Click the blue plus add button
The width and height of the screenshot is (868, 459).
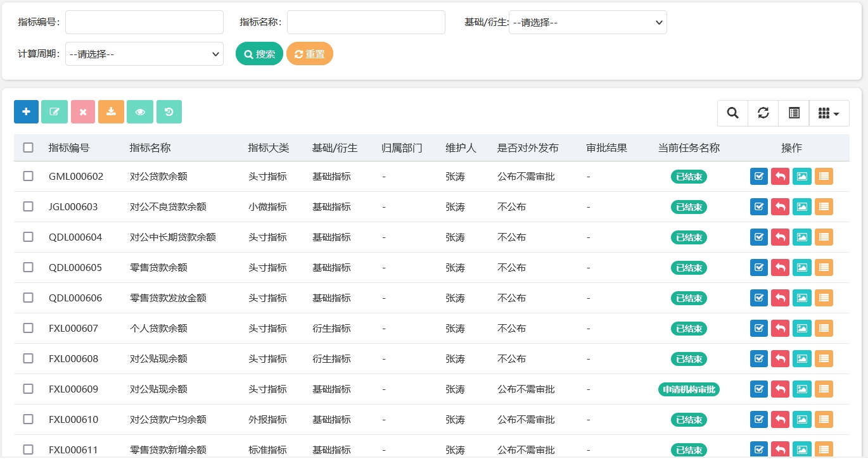tap(26, 112)
